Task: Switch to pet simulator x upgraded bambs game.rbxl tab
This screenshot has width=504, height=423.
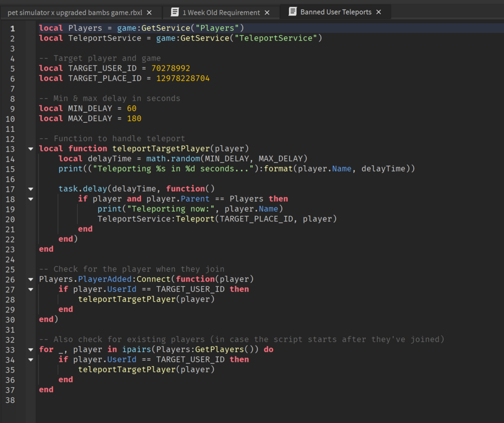Action: click(74, 12)
